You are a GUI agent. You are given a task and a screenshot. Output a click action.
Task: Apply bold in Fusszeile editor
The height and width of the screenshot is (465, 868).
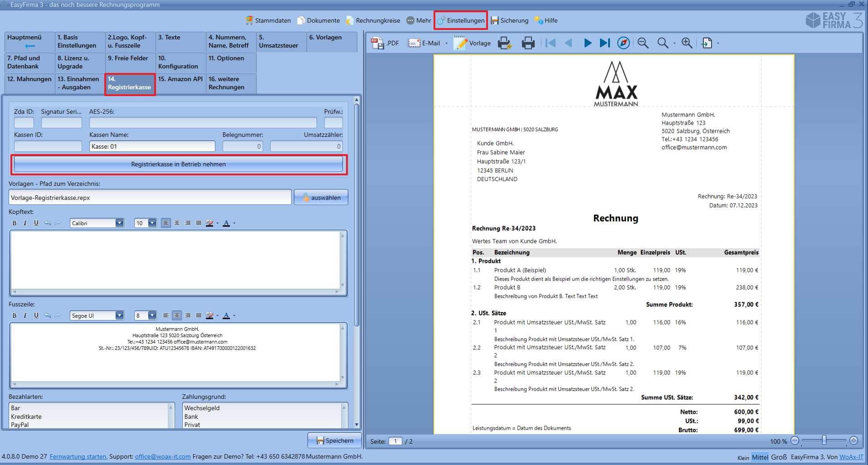pos(15,315)
